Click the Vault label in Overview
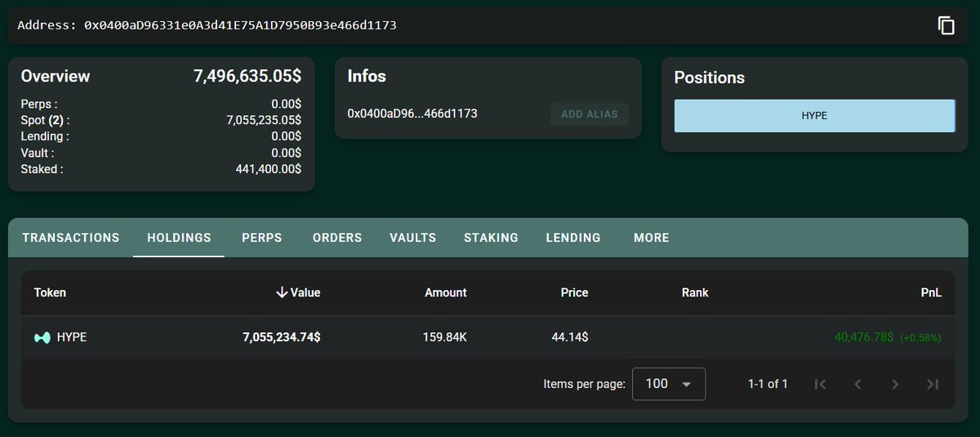The image size is (980, 437). (x=38, y=153)
